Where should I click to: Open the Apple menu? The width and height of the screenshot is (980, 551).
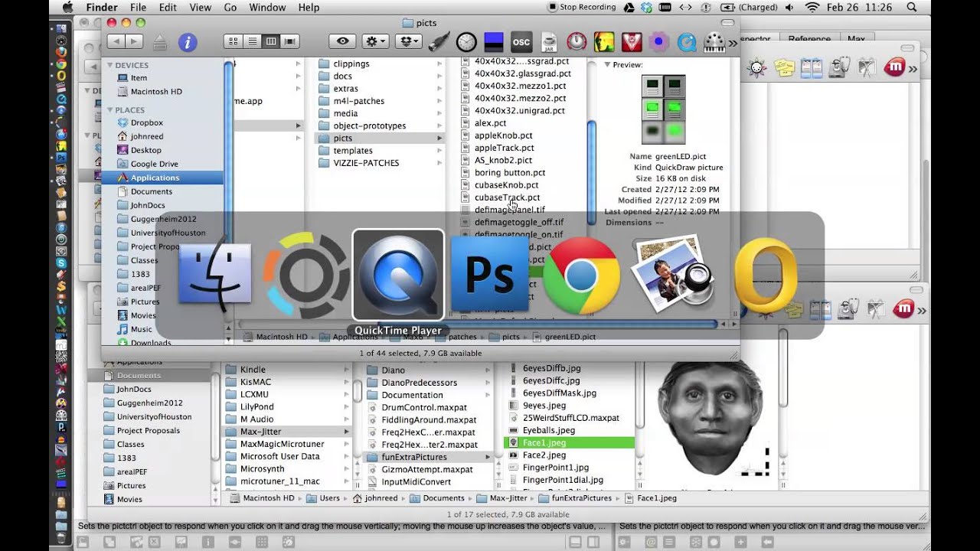coord(67,8)
